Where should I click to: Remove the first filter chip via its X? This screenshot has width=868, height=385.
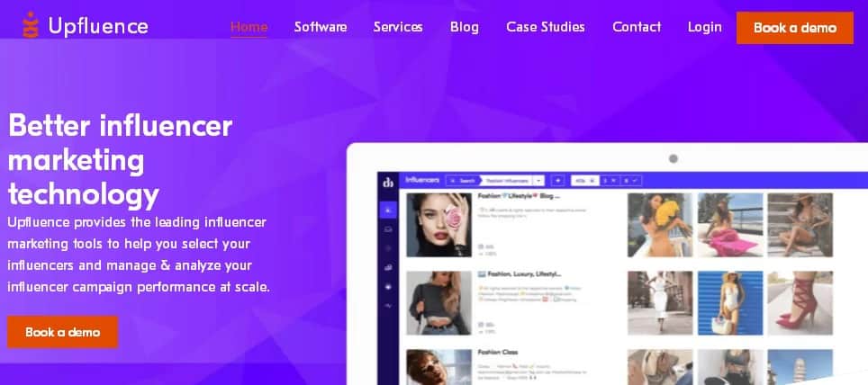[x=592, y=180]
